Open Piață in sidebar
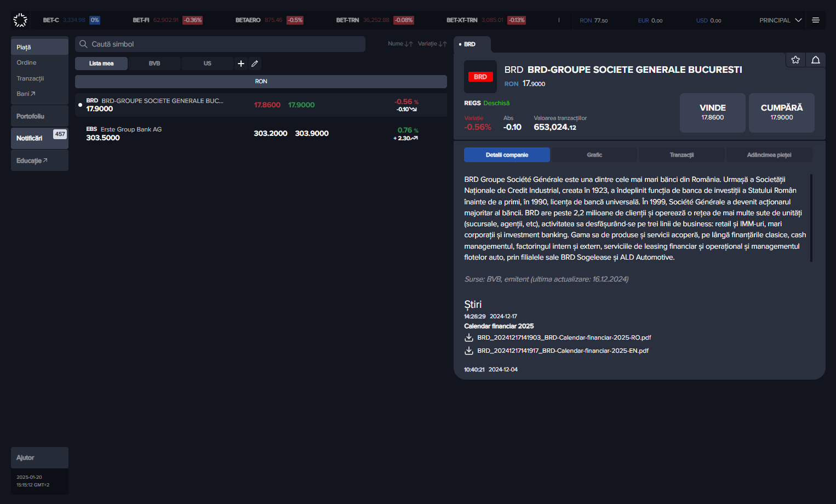 pos(39,47)
